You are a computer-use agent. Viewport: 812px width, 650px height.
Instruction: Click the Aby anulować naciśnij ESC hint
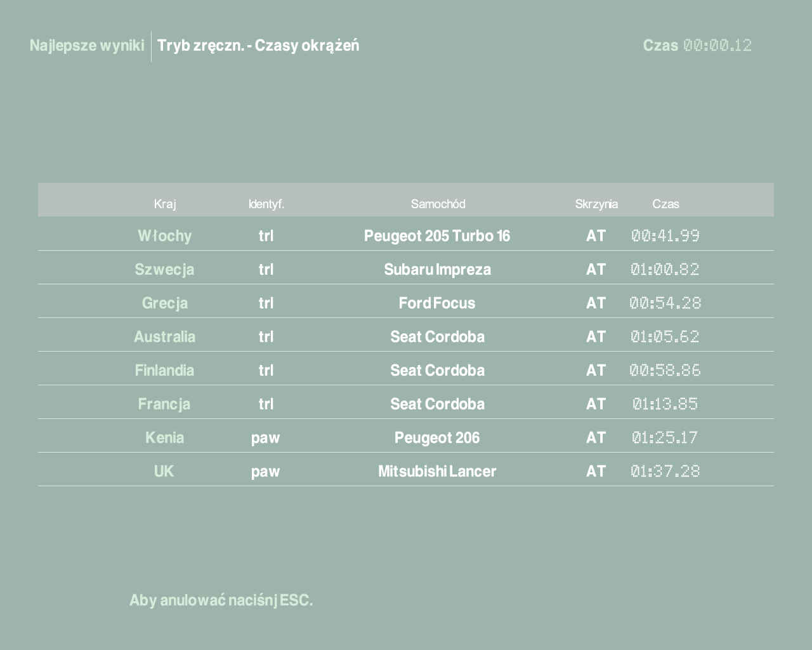[221, 600]
